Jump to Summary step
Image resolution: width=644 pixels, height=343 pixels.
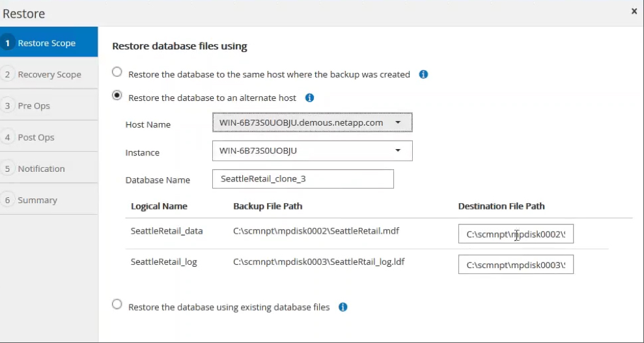point(37,200)
